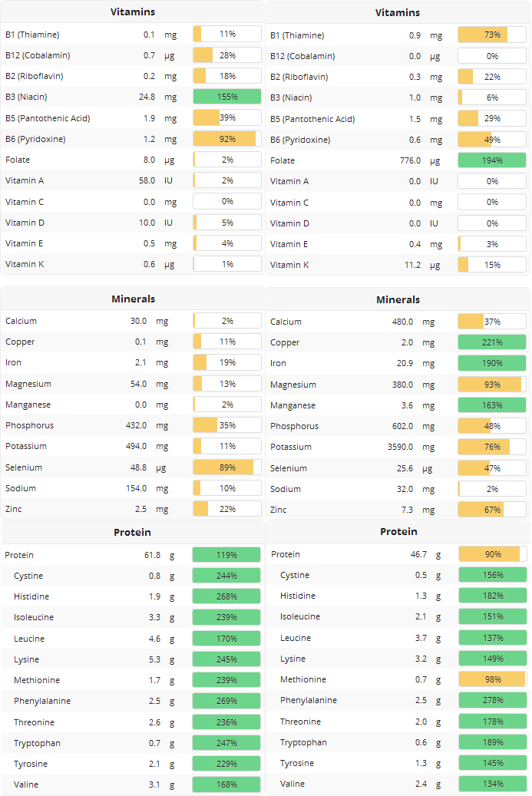Click the left B3 (Niacin) 155% bar
Image resolution: width=532 pixels, height=796 pixels.
tap(227, 97)
